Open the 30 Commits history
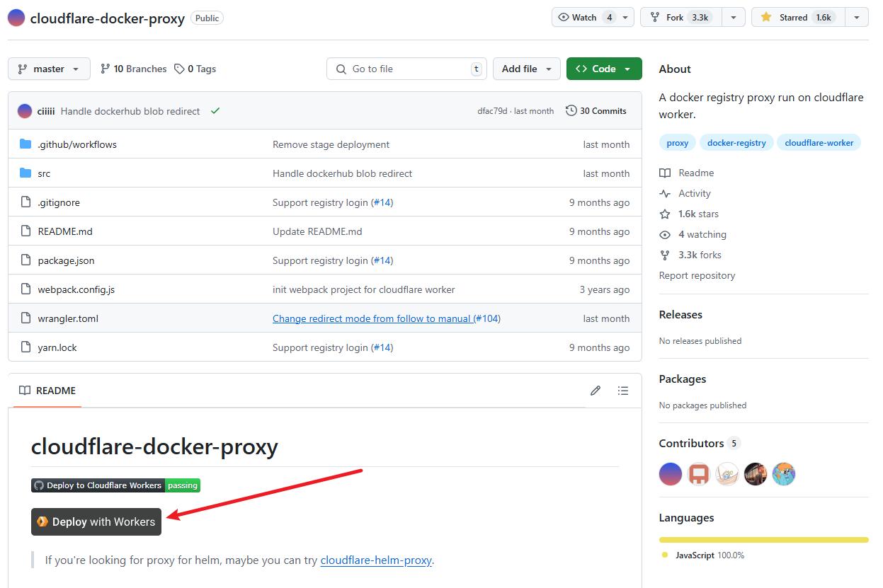Image resolution: width=883 pixels, height=588 pixels. click(x=596, y=111)
